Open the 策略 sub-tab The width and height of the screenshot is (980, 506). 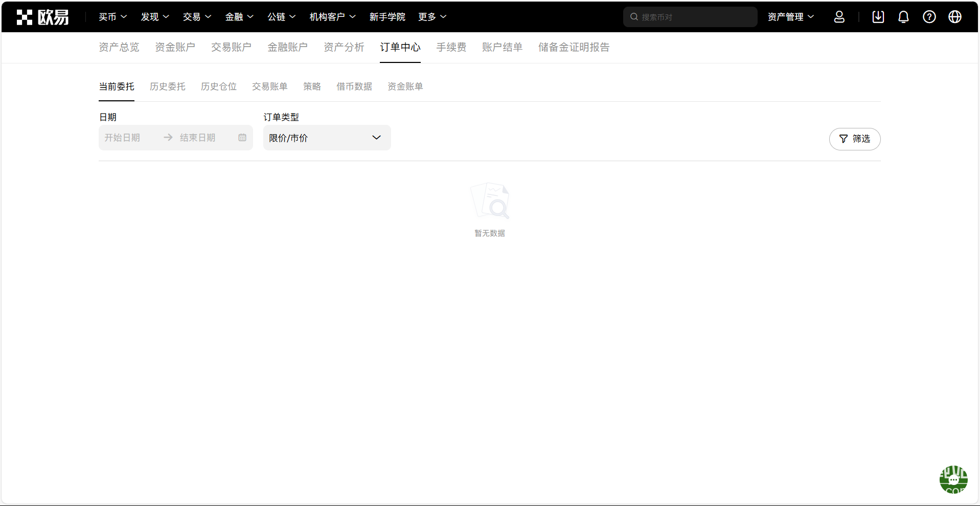click(x=312, y=86)
